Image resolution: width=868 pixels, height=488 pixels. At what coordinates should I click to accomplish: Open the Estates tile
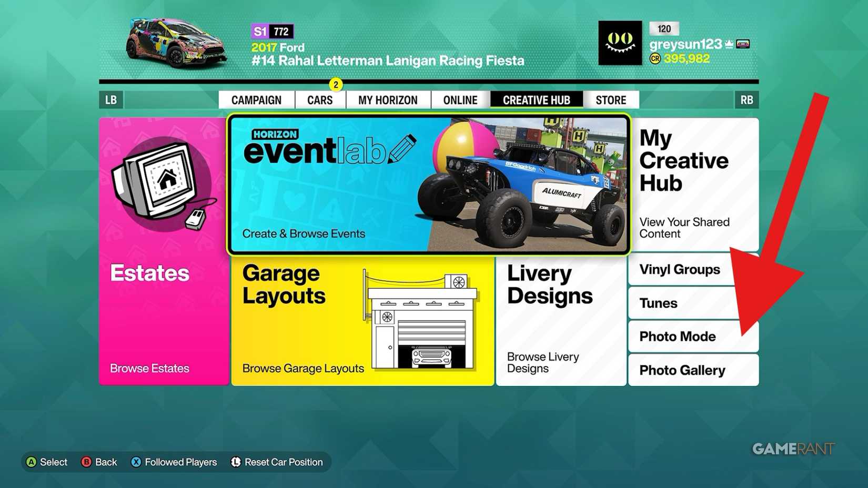[x=164, y=251]
